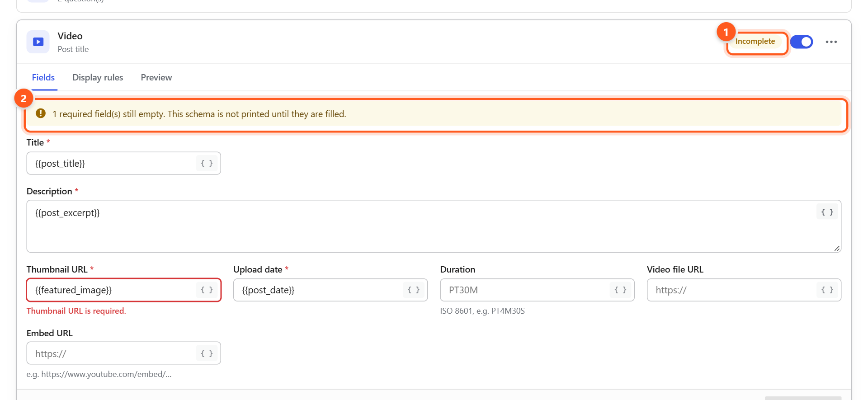This screenshot has height=400, width=868.
Task: Click the Embed URL input
Action: (x=123, y=353)
